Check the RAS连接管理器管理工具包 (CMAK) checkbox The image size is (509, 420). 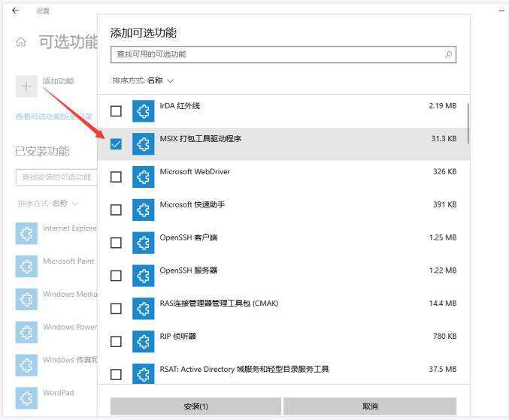(x=116, y=309)
